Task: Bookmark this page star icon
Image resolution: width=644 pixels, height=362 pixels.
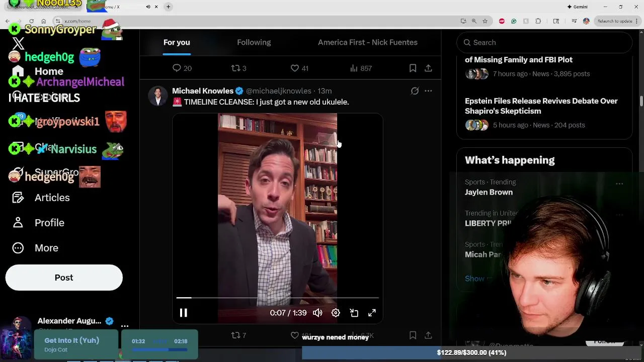Action: tap(485, 21)
